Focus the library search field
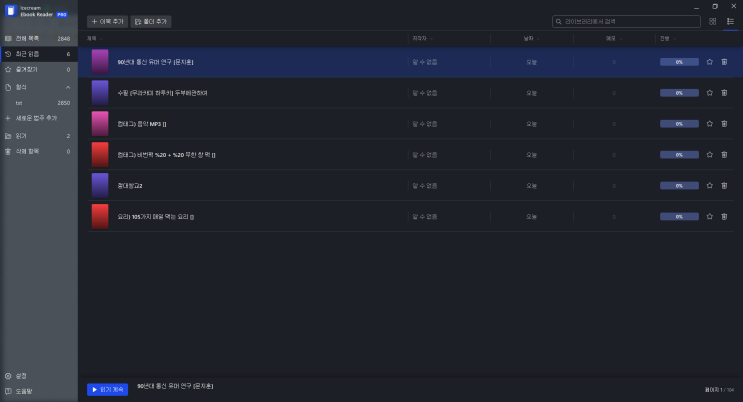 pos(626,21)
